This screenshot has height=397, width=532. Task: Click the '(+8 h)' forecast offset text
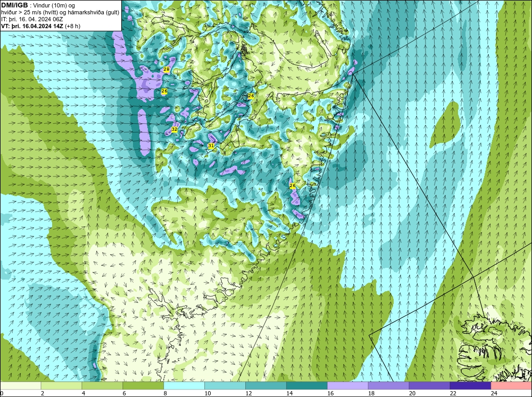coord(73,26)
